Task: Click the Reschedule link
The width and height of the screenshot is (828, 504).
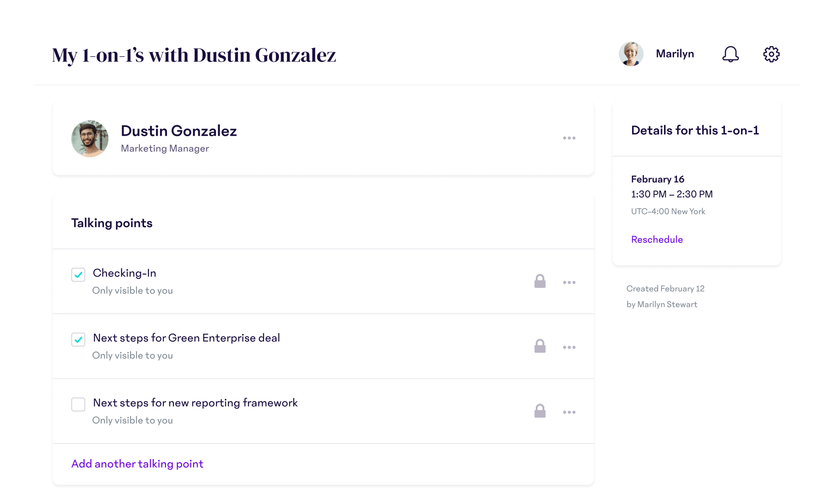Action: [657, 240]
